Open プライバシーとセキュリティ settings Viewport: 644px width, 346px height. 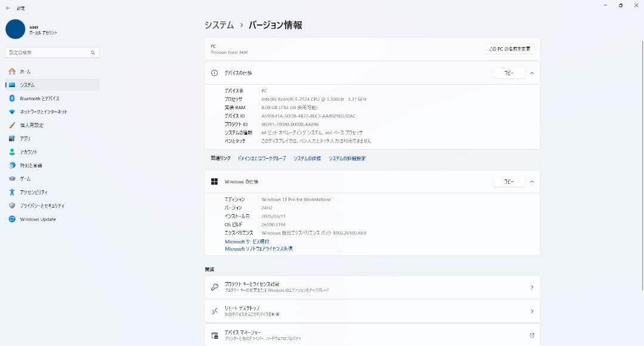42,206
